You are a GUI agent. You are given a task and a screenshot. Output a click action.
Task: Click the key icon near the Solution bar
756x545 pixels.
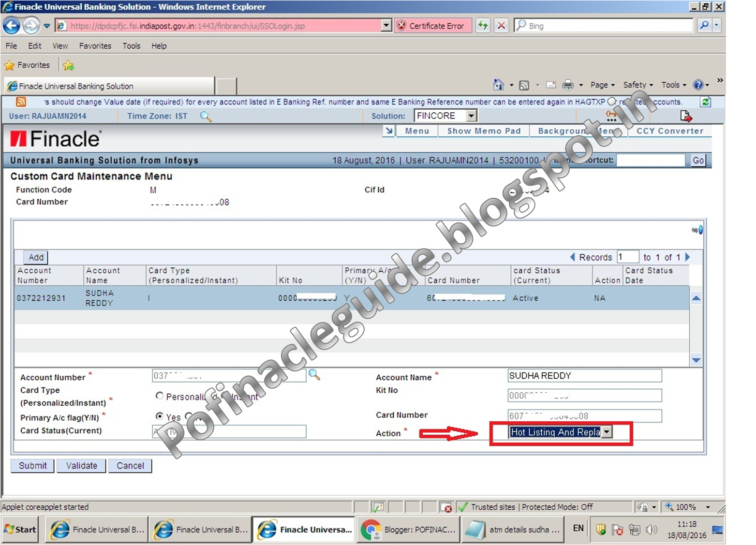click(x=611, y=115)
